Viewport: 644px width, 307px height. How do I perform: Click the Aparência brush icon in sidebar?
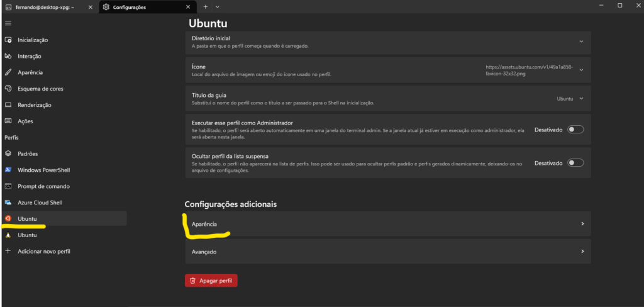(8, 72)
